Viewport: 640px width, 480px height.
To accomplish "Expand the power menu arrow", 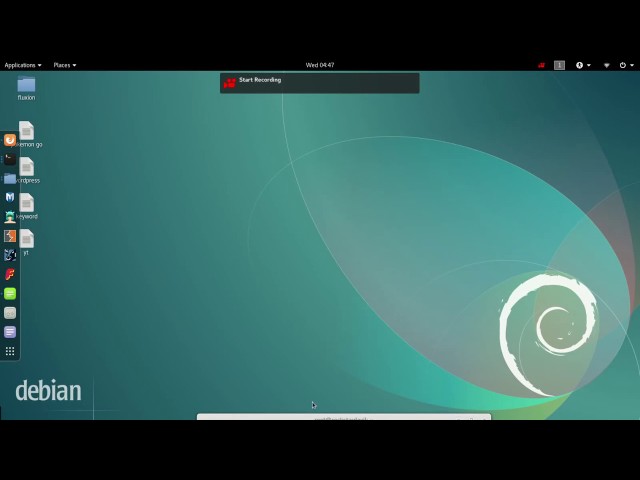I will click(632, 65).
